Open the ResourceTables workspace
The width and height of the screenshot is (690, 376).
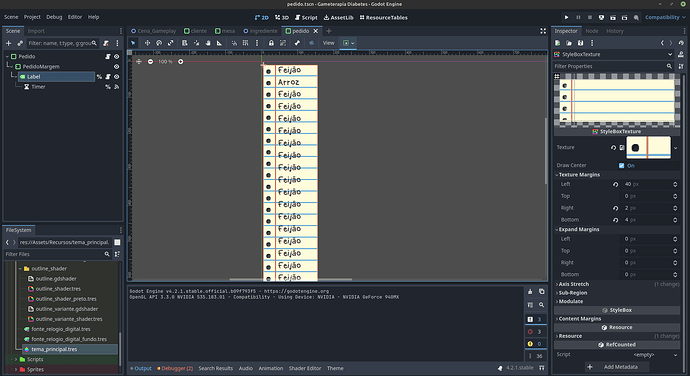click(x=384, y=17)
